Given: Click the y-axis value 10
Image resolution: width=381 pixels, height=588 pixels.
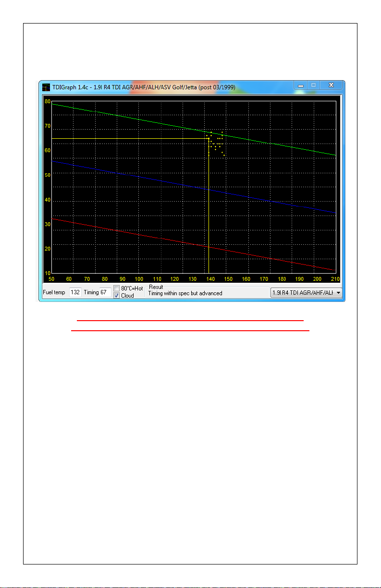Looking at the screenshot, I should point(48,273).
